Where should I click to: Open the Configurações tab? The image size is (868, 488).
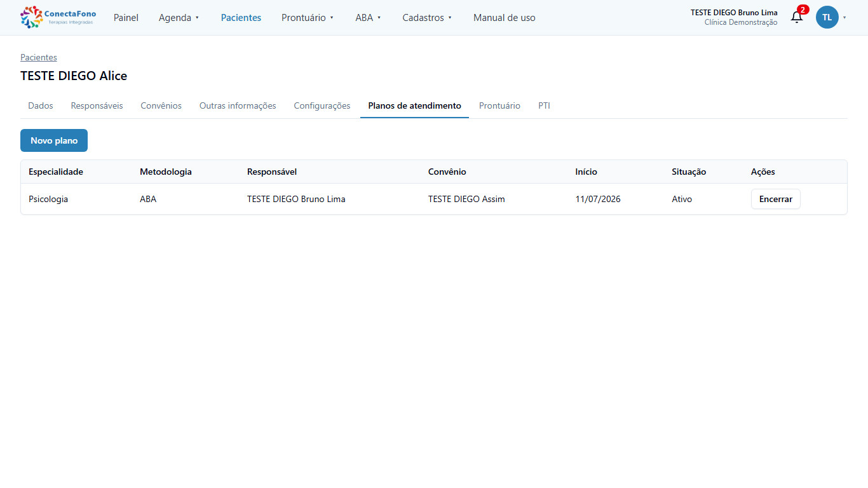[x=322, y=105]
